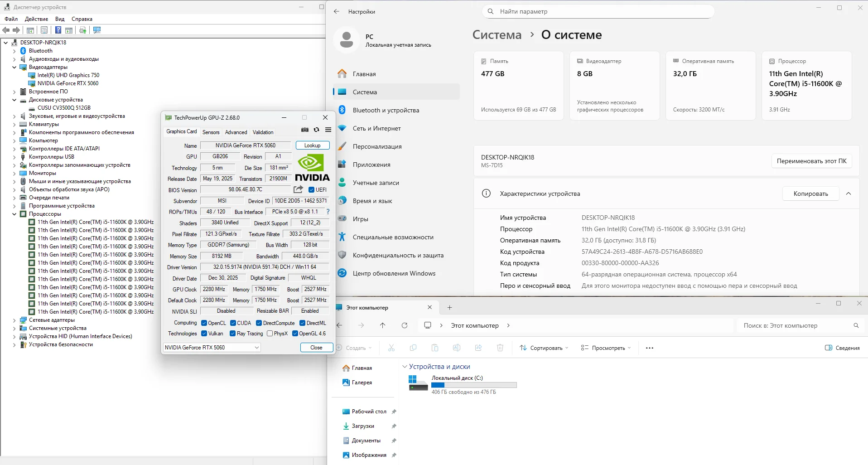This screenshot has height=465, width=868.
Task: Click the File Explorer search box
Action: pos(800,325)
